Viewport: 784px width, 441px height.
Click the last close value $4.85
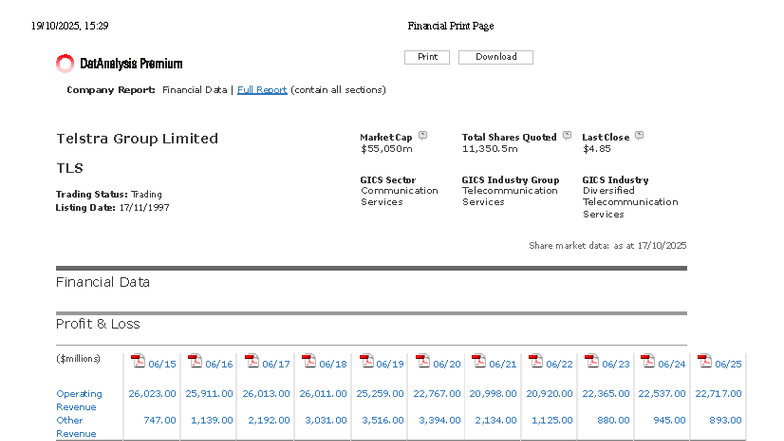(x=597, y=149)
